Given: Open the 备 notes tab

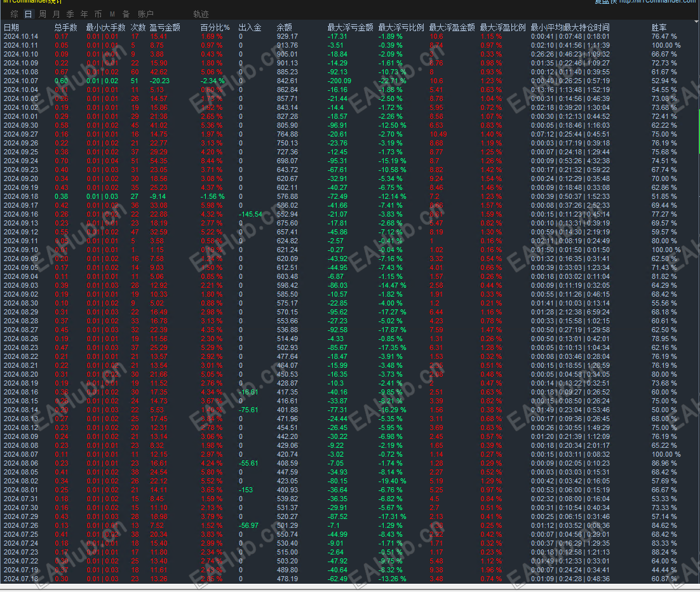Looking at the screenshot, I should pyautogui.click(x=126, y=14).
